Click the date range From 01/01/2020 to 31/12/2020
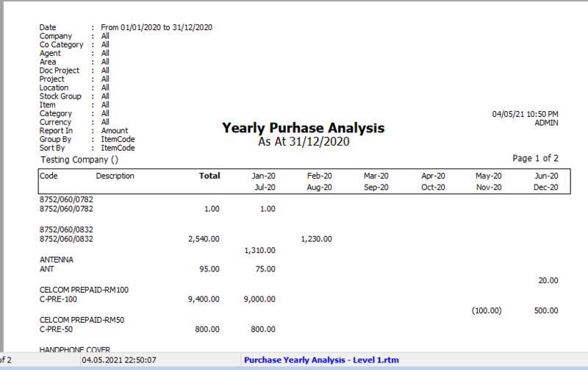 pyautogui.click(x=157, y=27)
